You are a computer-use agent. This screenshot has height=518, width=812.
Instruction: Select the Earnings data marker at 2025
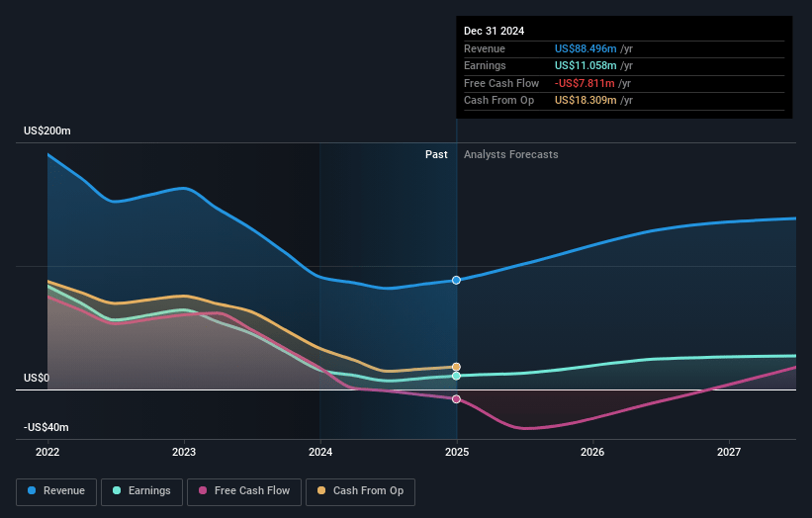456,376
